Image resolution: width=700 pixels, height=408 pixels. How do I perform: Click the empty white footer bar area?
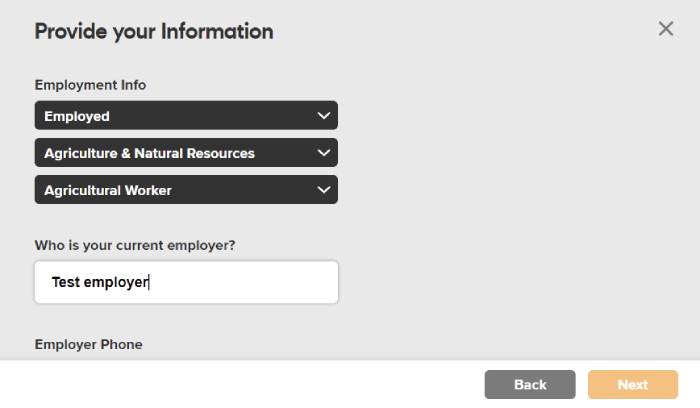click(x=250, y=385)
